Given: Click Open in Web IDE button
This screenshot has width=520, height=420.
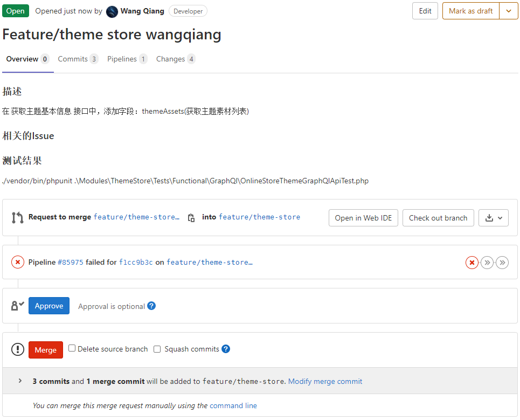Looking at the screenshot, I should [x=363, y=218].
